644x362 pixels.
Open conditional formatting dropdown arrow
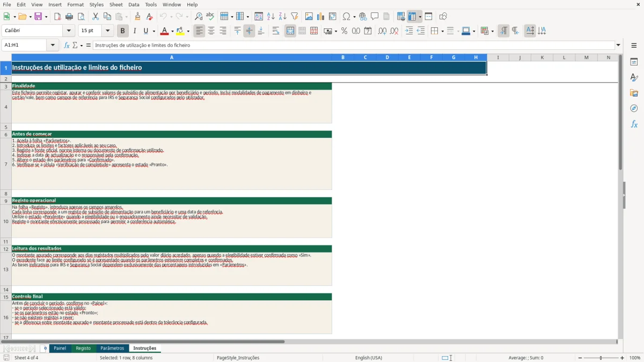(x=492, y=31)
